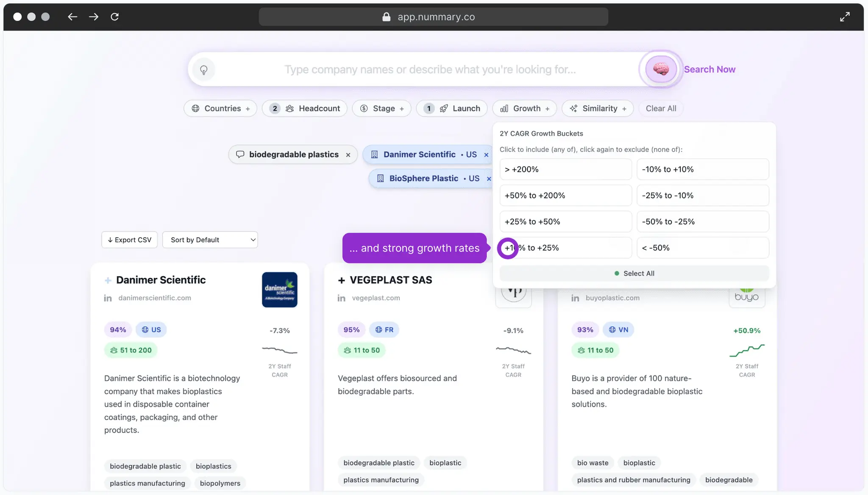The image size is (868, 495).
Task: Click the Buyo logo thumbnail
Action: tap(747, 298)
